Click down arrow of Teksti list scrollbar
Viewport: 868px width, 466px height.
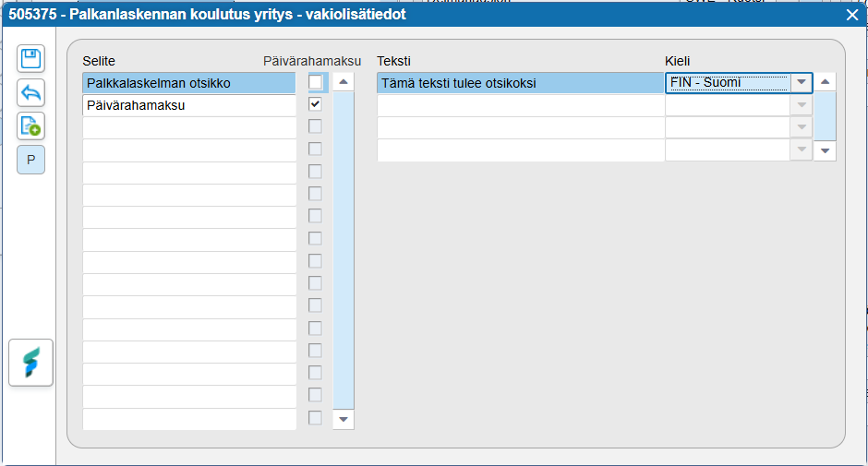tap(825, 150)
